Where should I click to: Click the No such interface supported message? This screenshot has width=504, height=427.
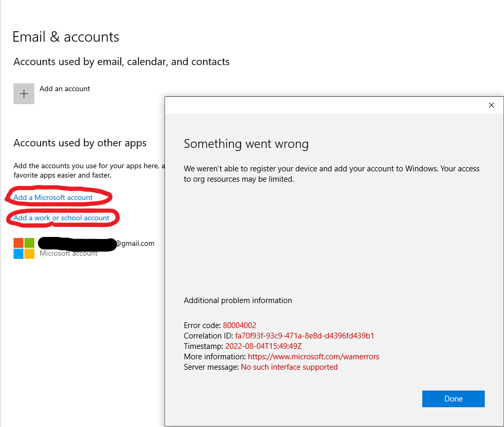pyautogui.click(x=289, y=367)
